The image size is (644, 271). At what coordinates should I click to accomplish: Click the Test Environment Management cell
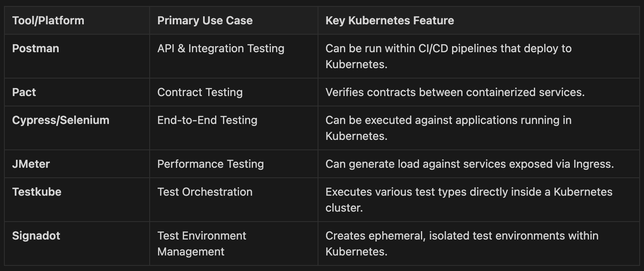(x=201, y=244)
